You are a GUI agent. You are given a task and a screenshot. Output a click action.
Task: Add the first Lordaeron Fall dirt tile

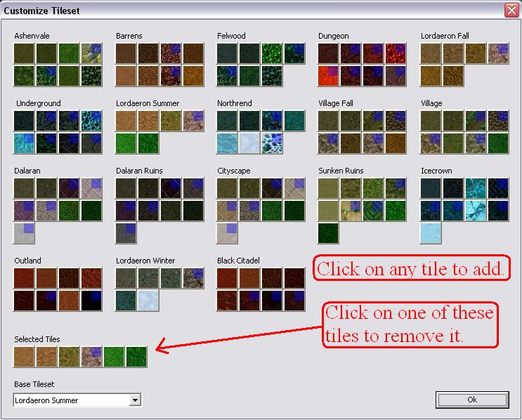(431, 53)
